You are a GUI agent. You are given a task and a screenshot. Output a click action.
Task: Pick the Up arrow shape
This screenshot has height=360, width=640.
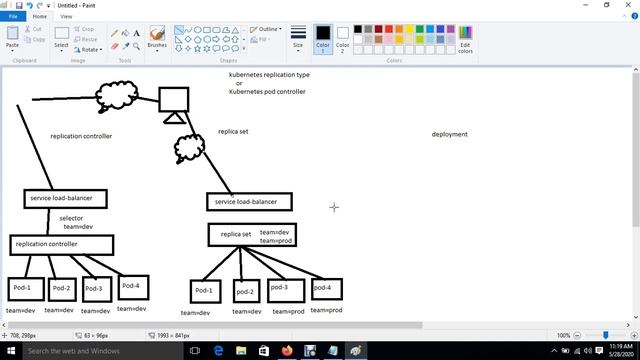[x=235, y=40]
